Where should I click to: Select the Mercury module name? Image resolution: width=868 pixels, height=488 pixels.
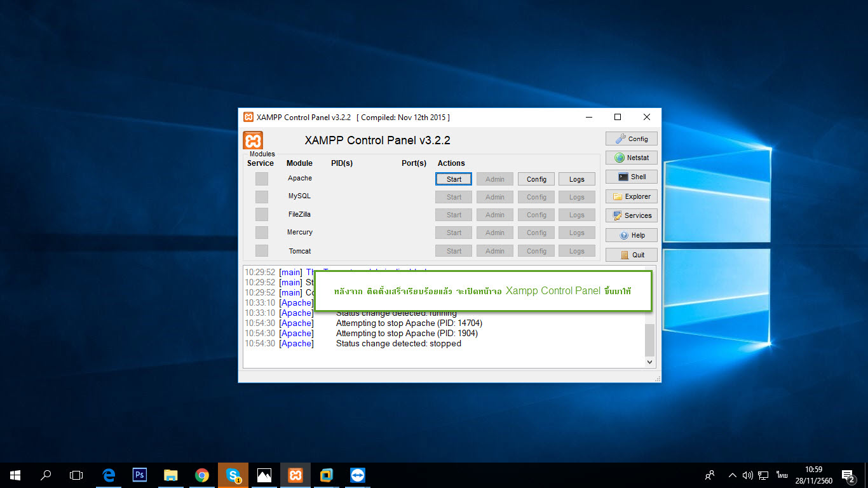300,233
